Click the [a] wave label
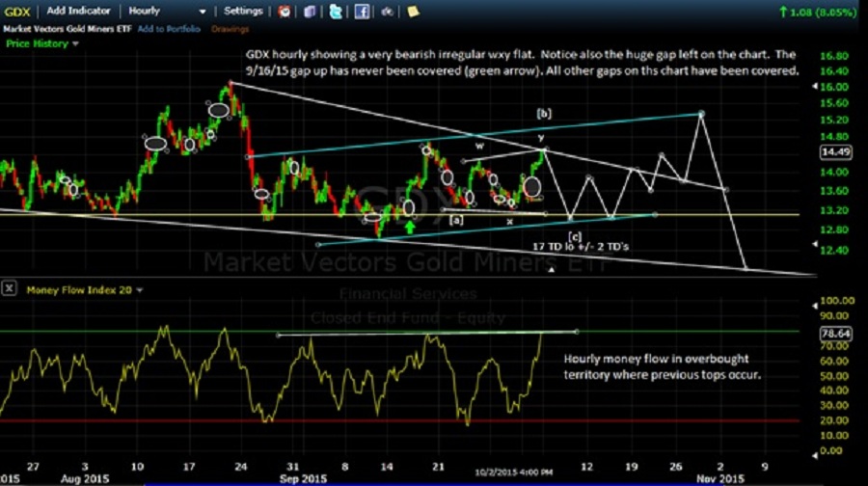 pyautogui.click(x=456, y=220)
